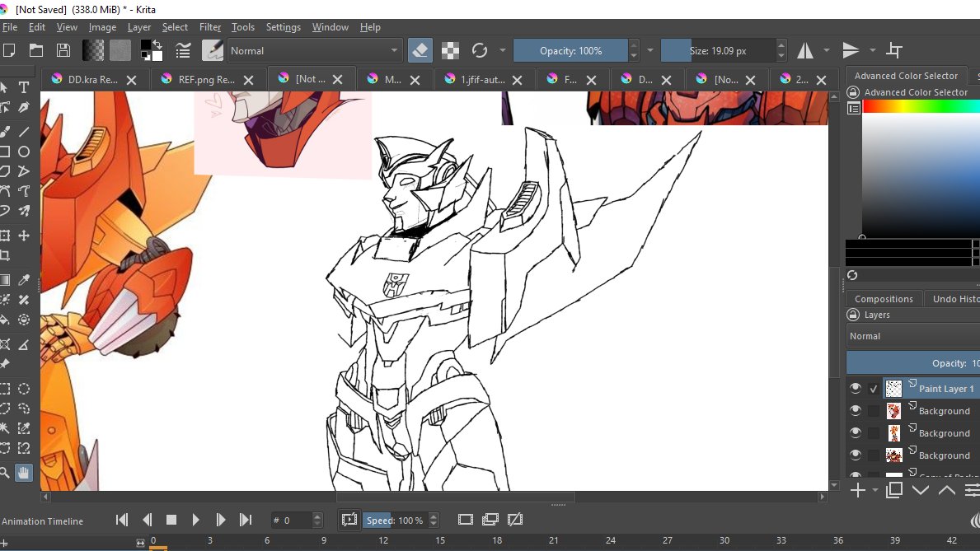The width and height of the screenshot is (980, 551).
Task: Click the vertical mirror tool
Action: pyautogui.click(x=851, y=50)
